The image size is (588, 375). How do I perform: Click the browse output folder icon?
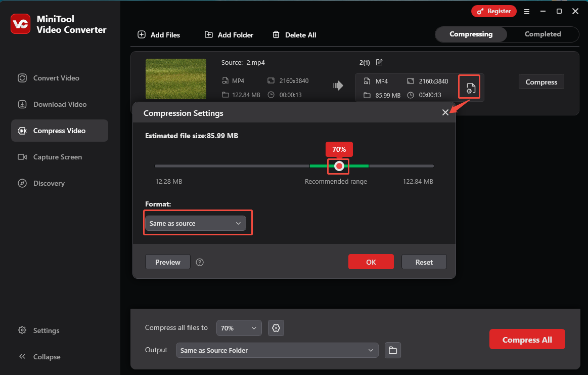coord(393,350)
